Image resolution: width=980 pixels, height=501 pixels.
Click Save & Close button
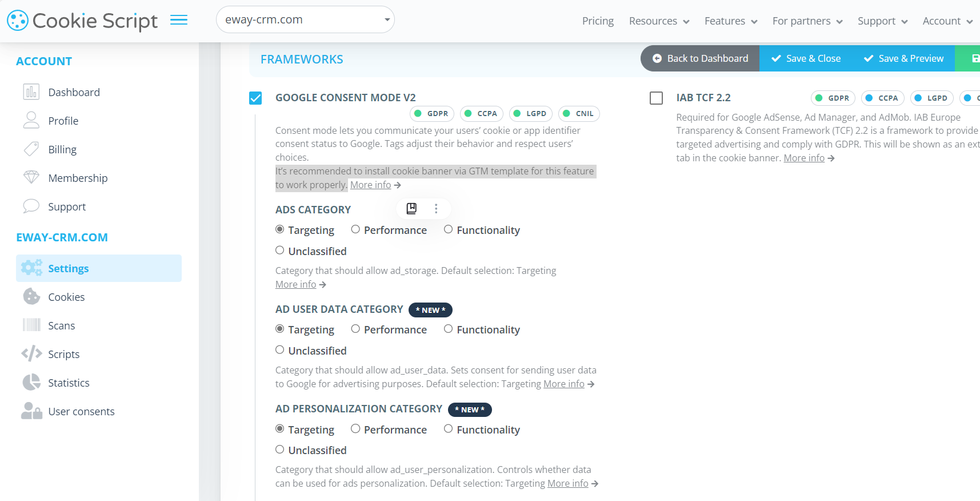[806, 58]
